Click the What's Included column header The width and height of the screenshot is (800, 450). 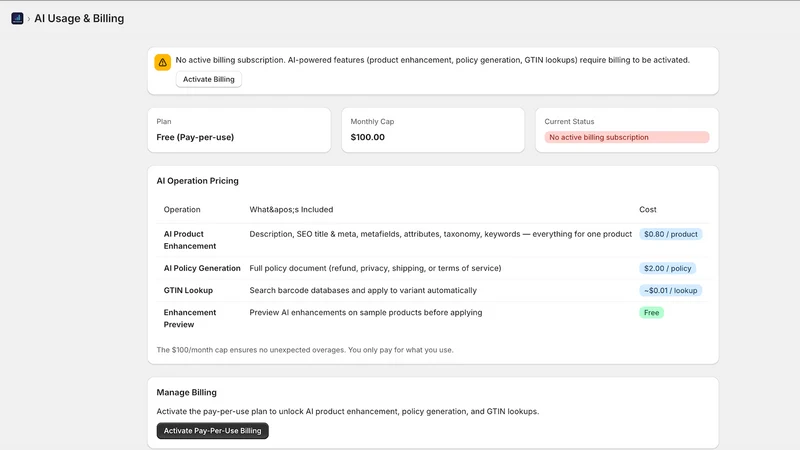291,210
